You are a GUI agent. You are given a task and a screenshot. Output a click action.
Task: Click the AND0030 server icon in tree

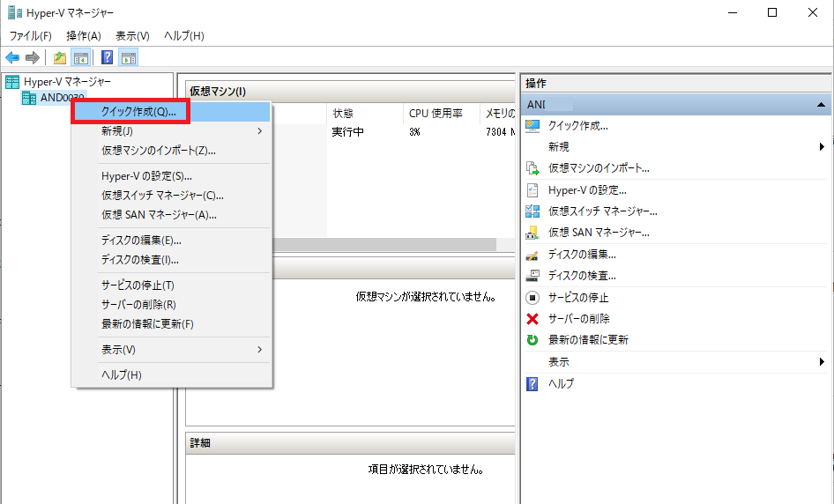(29, 98)
